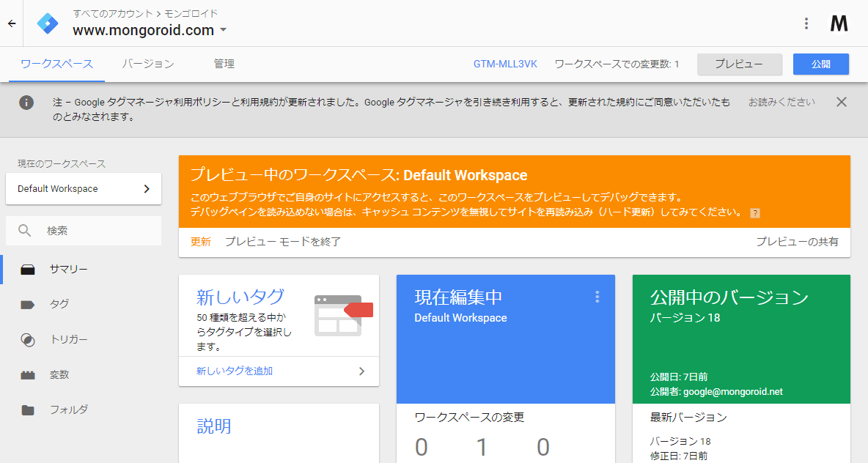Click 公開者: google@mongoroid.net text

pos(716,392)
